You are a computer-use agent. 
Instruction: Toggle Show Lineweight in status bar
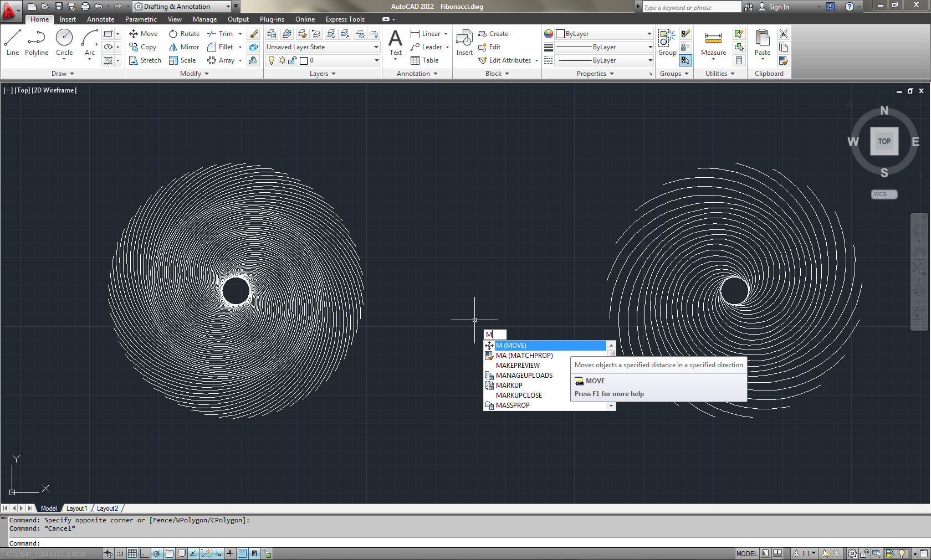(230, 553)
